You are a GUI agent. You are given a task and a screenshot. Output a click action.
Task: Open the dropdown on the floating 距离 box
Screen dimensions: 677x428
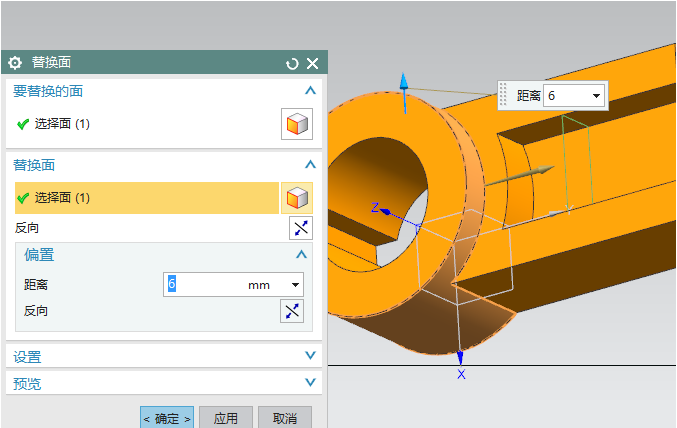(596, 96)
